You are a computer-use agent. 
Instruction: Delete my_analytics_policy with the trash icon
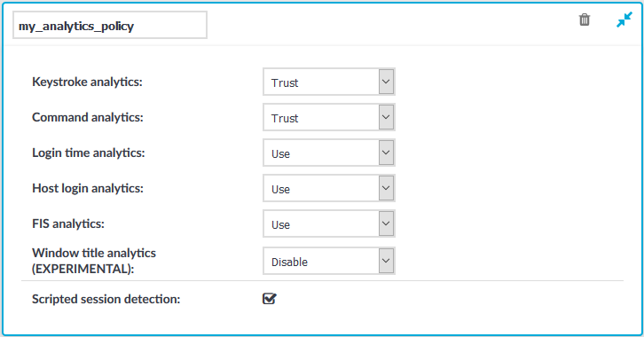[584, 20]
